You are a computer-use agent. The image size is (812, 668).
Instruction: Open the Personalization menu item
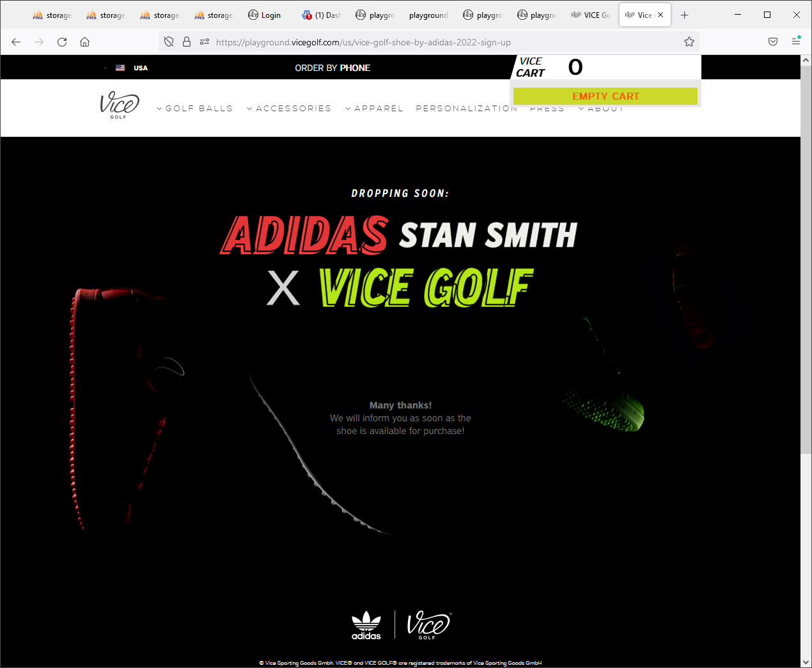pos(466,109)
